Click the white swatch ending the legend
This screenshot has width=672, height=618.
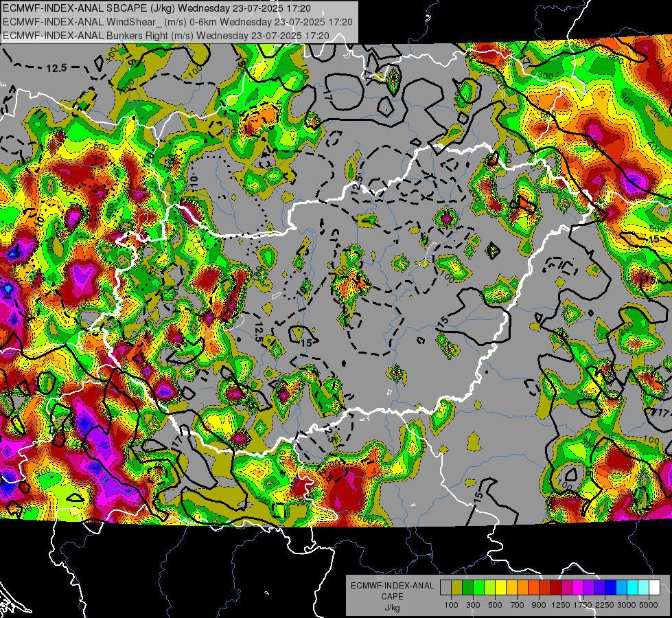coord(655,588)
